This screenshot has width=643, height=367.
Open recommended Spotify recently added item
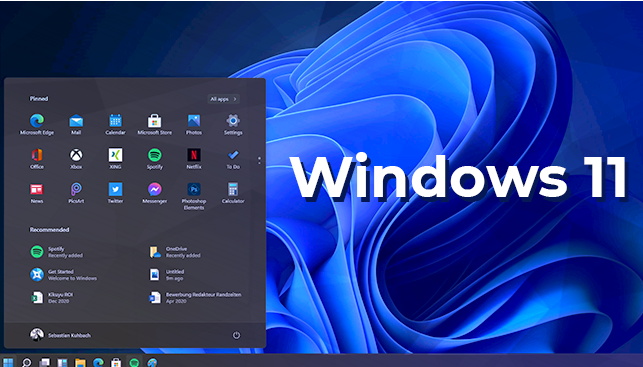(x=57, y=252)
